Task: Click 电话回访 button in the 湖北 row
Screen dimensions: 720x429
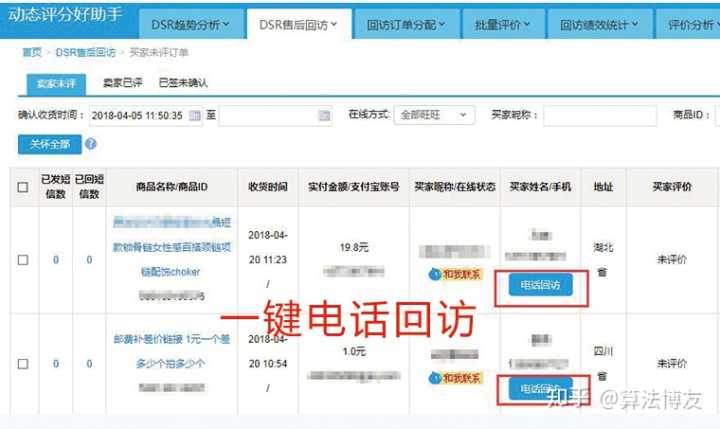Action: [x=540, y=285]
